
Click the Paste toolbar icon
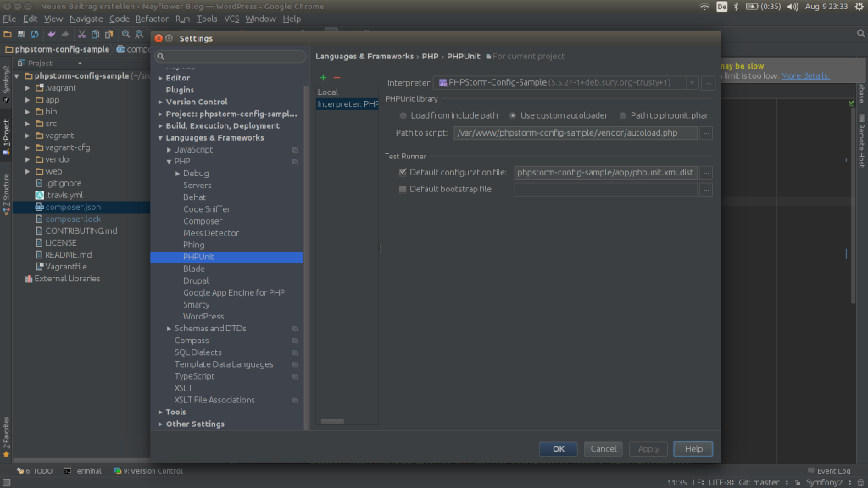[x=109, y=34]
